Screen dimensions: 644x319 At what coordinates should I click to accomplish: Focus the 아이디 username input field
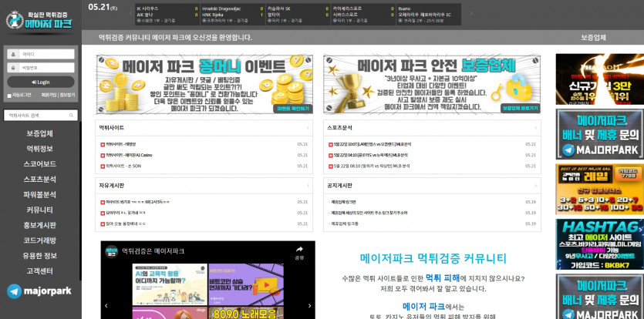(46, 54)
